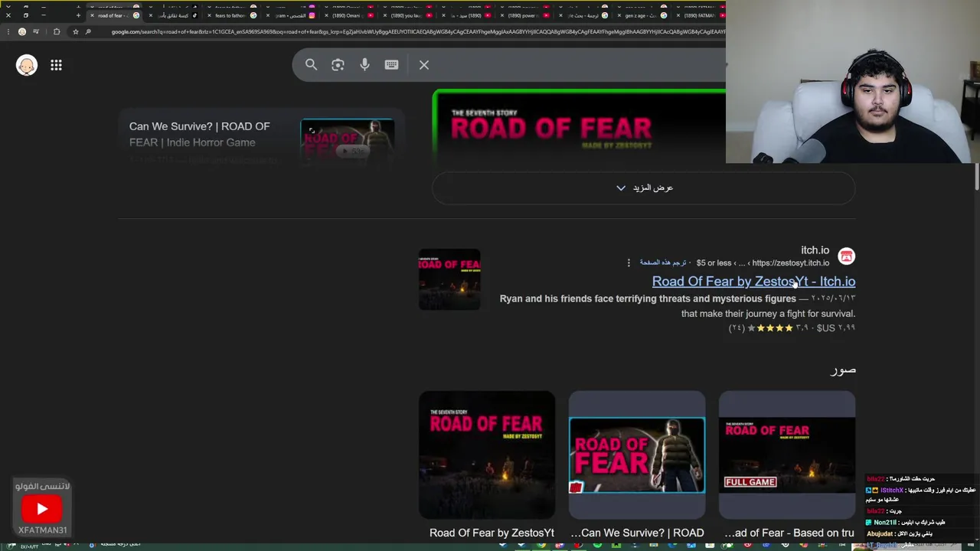Open the Google account avatar

click(27, 65)
